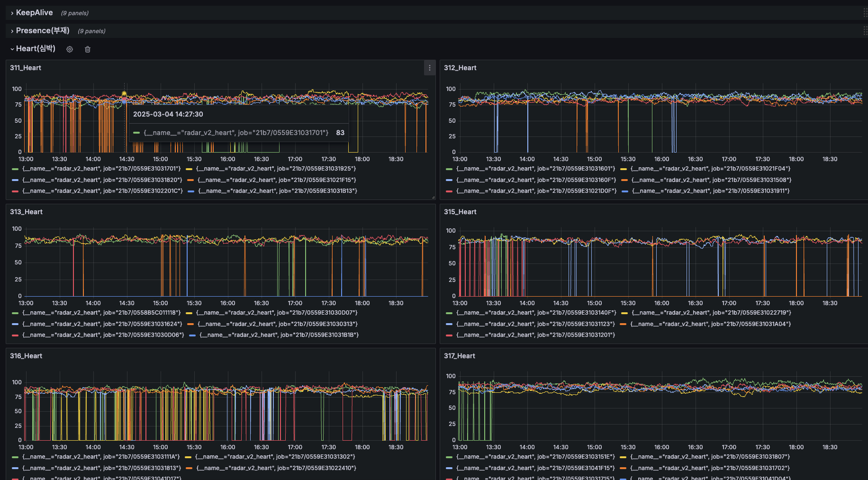Collapse the Heart(심박) row
This screenshot has width=868, height=480.
tap(36, 49)
